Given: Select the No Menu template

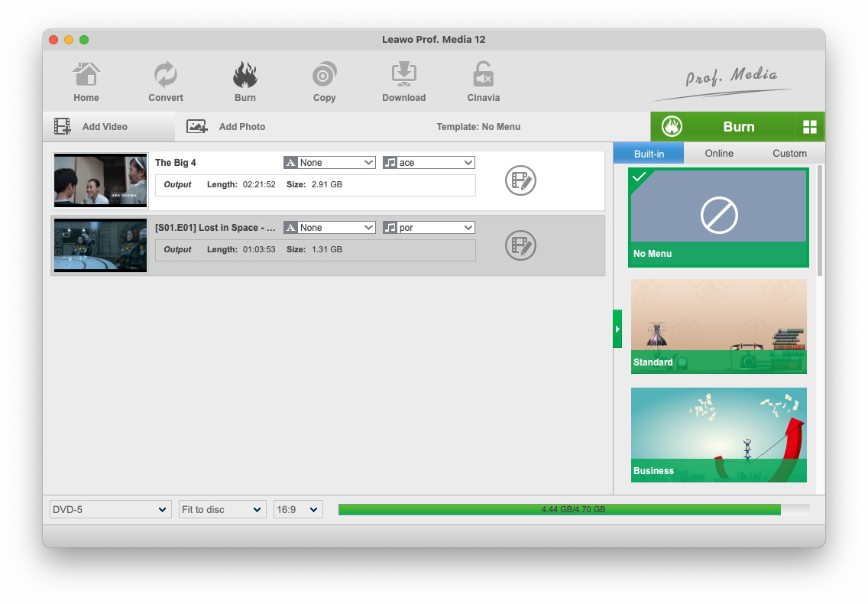Looking at the screenshot, I should click(x=718, y=218).
